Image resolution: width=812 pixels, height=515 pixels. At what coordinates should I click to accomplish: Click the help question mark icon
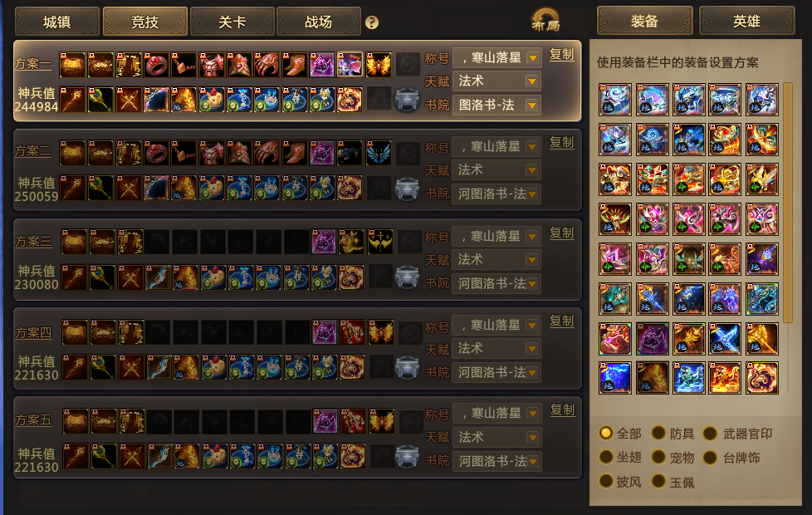click(x=372, y=22)
